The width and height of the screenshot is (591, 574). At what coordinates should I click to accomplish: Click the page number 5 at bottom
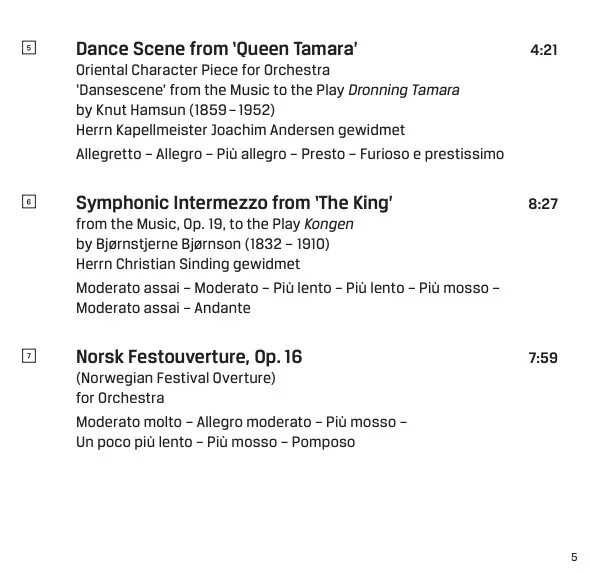pos(574,557)
